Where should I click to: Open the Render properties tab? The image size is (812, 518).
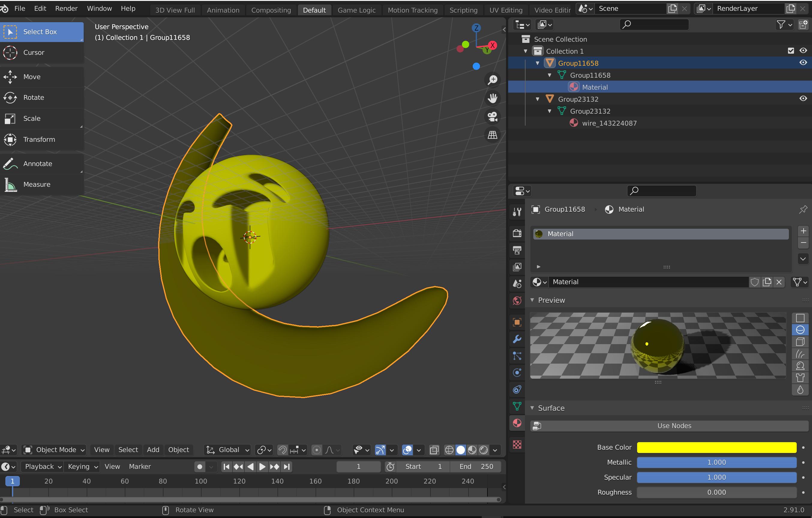[517, 233]
